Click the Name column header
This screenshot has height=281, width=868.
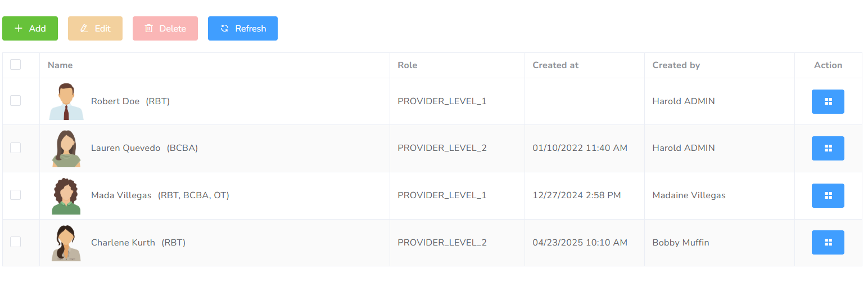pos(60,65)
